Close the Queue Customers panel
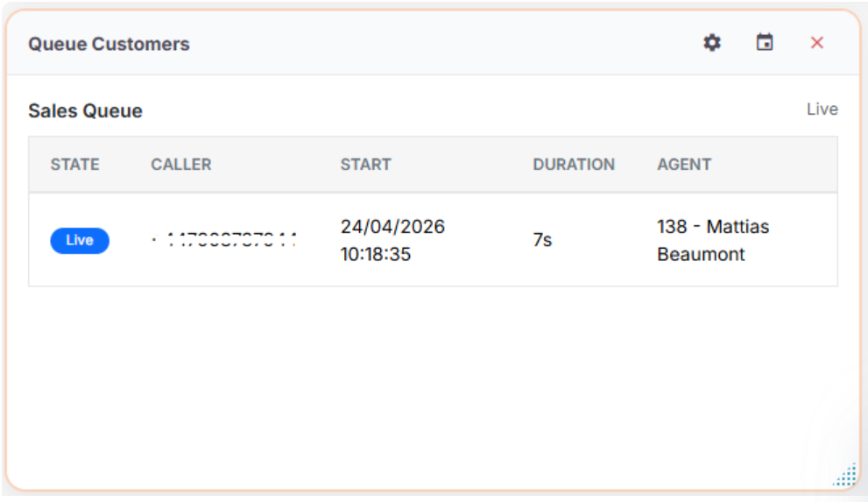Image resolution: width=868 pixels, height=502 pixels. coord(816,43)
